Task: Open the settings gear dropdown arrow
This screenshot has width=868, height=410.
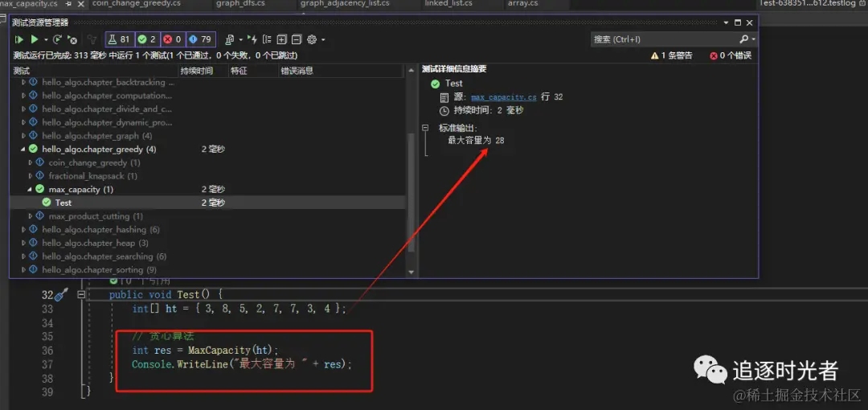Action: 323,40
